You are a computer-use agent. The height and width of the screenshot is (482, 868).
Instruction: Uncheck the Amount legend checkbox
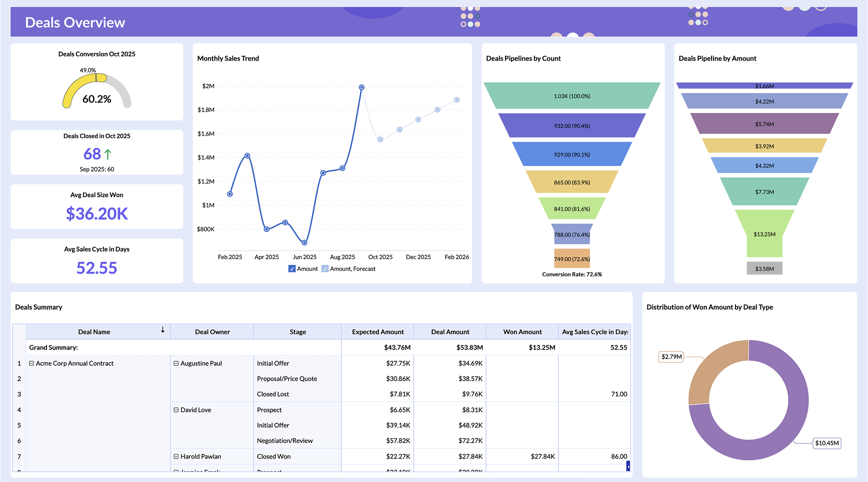tap(292, 269)
